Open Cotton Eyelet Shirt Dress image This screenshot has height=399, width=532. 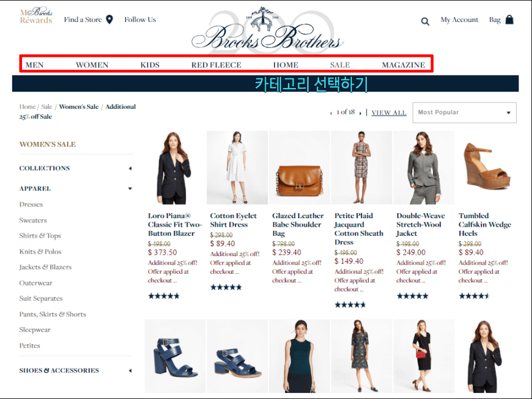(x=237, y=168)
